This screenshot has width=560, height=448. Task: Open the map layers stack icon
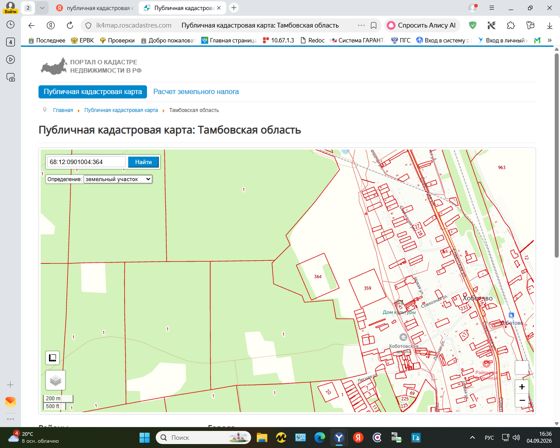coord(55,380)
